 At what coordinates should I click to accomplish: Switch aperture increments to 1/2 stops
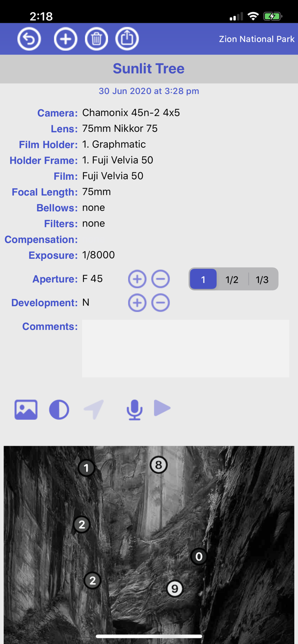pos(232,279)
